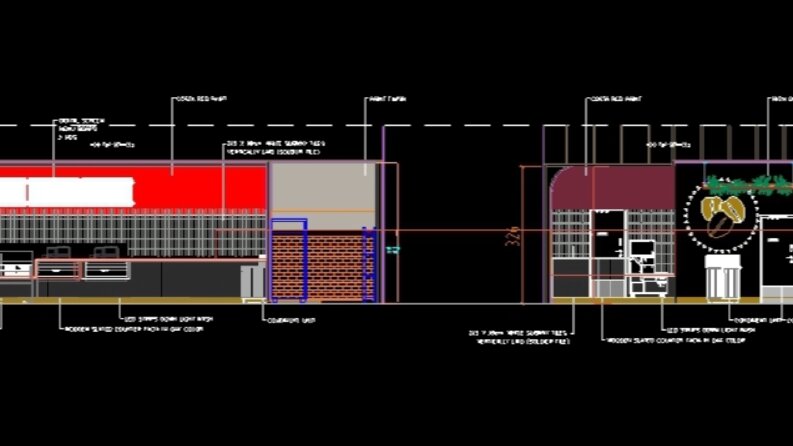Select the gray fridge unit ending left counter
The width and height of the screenshot is (793, 446).
pos(252,281)
